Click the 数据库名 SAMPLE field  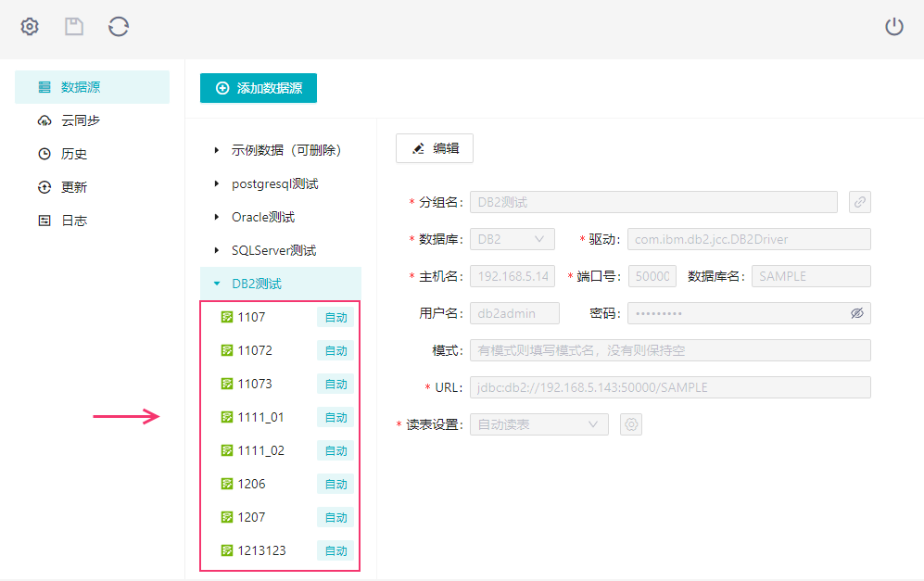click(x=811, y=276)
